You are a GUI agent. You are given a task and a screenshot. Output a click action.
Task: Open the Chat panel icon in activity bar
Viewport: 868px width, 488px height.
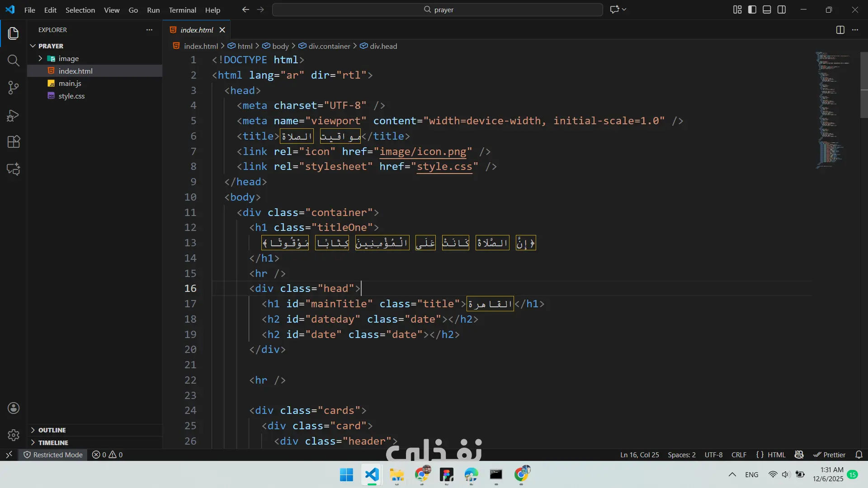click(x=14, y=169)
